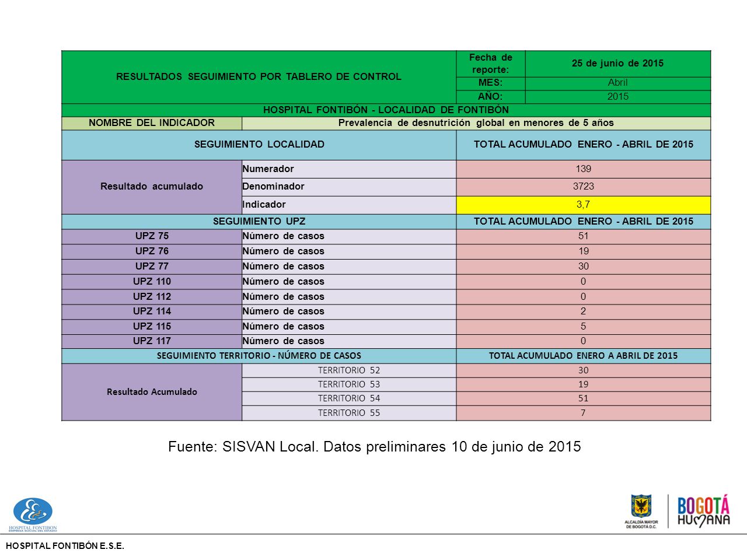Click Número de casos in UPZ 117 row
The image size is (747, 560).
349,341
